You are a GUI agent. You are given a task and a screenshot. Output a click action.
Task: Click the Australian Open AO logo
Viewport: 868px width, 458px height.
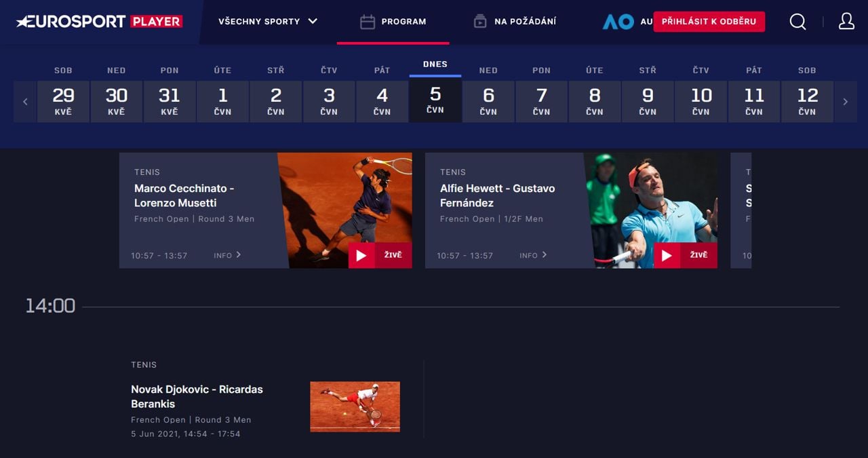pyautogui.click(x=618, y=22)
